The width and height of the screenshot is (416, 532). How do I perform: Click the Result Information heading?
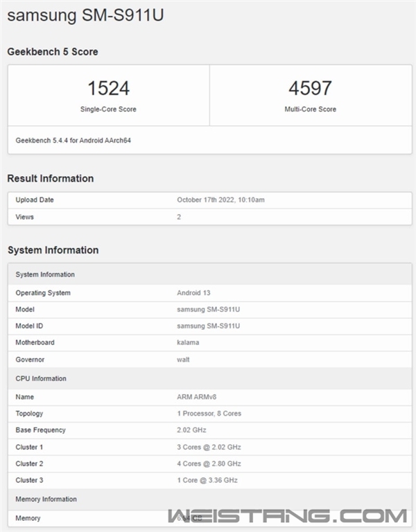point(51,179)
